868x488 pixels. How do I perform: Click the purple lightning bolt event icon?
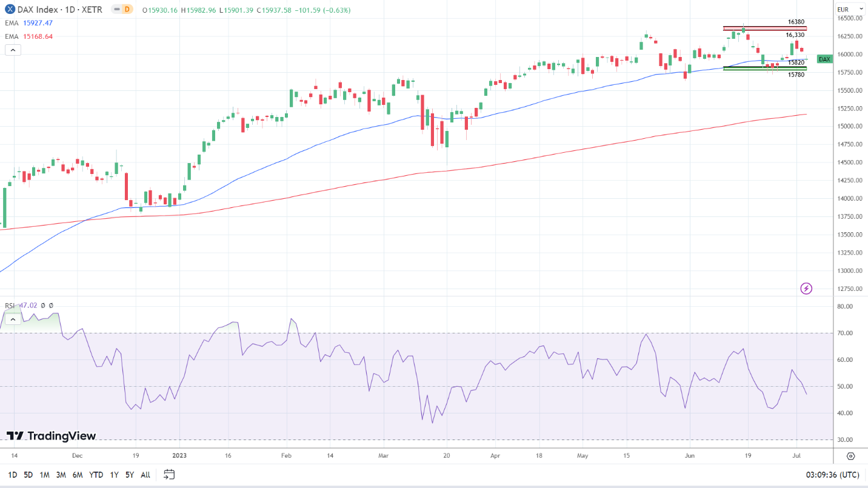(x=806, y=289)
